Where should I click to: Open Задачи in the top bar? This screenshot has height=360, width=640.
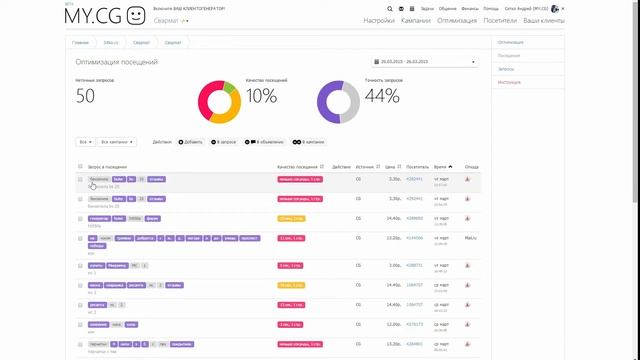tap(427, 9)
